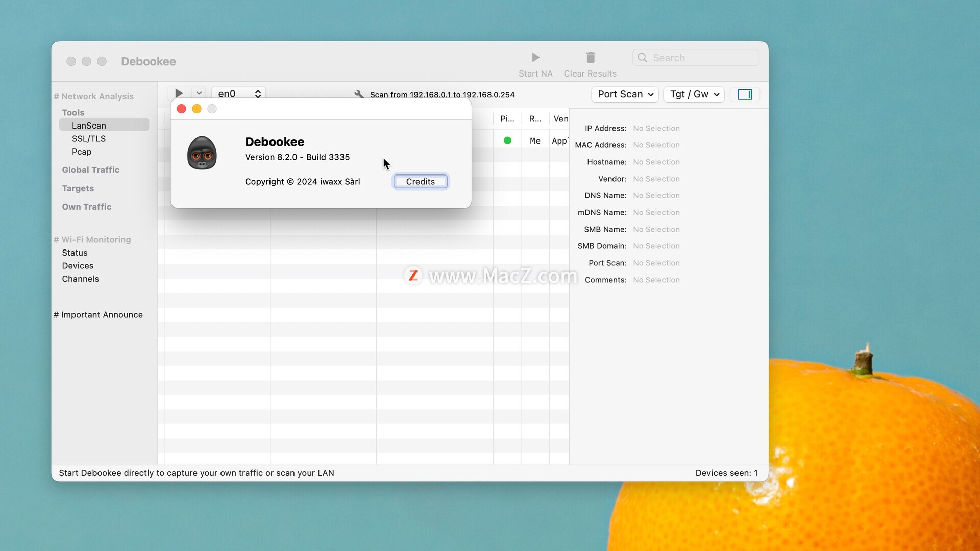
Task: Click the wrench scan-range settings icon
Action: [359, 94]
